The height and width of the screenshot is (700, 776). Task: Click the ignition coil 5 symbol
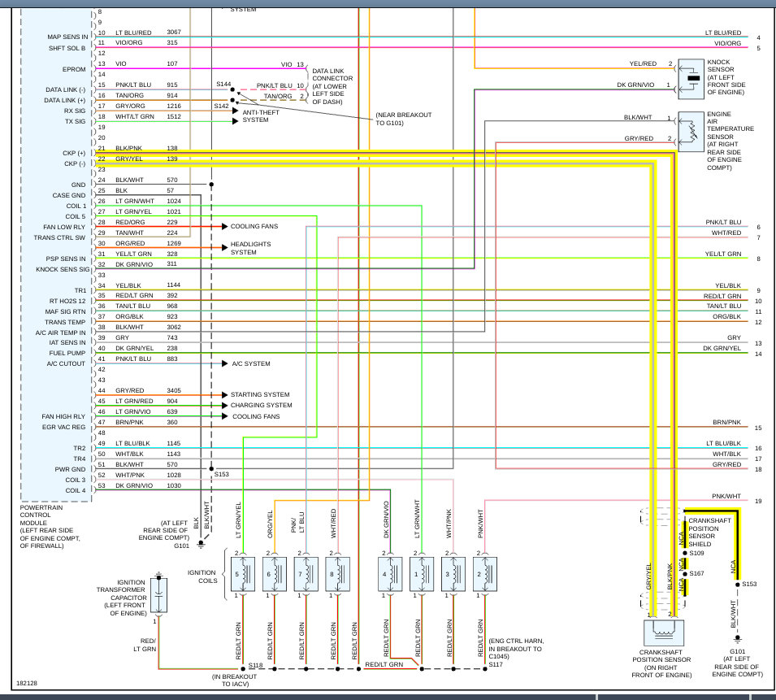click(x=242, y=574)
